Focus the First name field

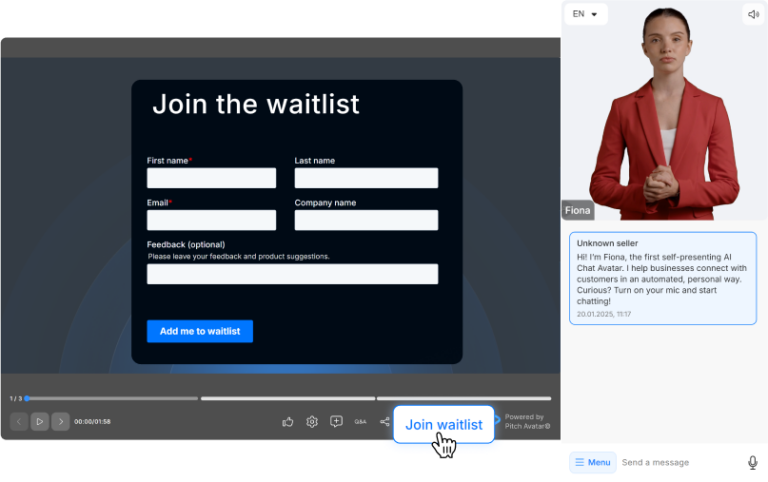212,178
